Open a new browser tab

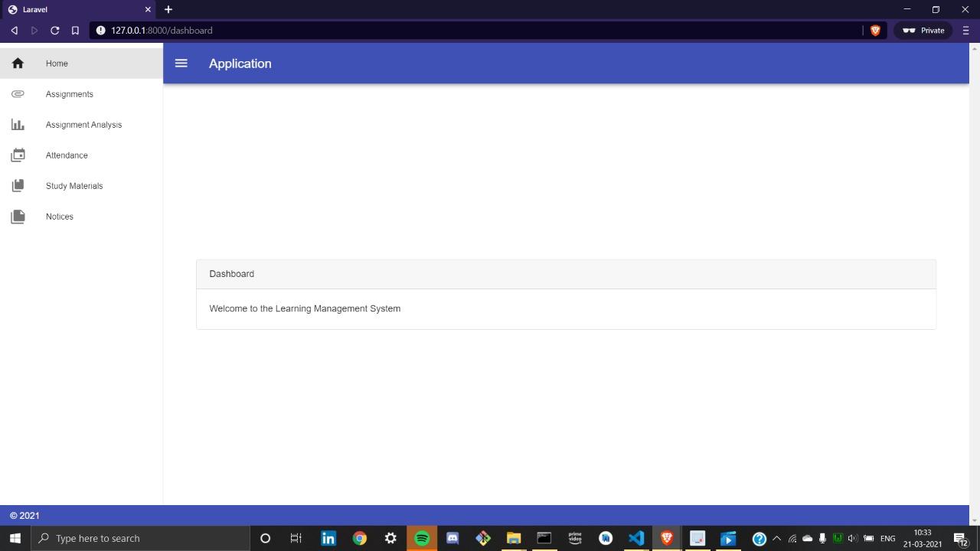pos(168,10)
